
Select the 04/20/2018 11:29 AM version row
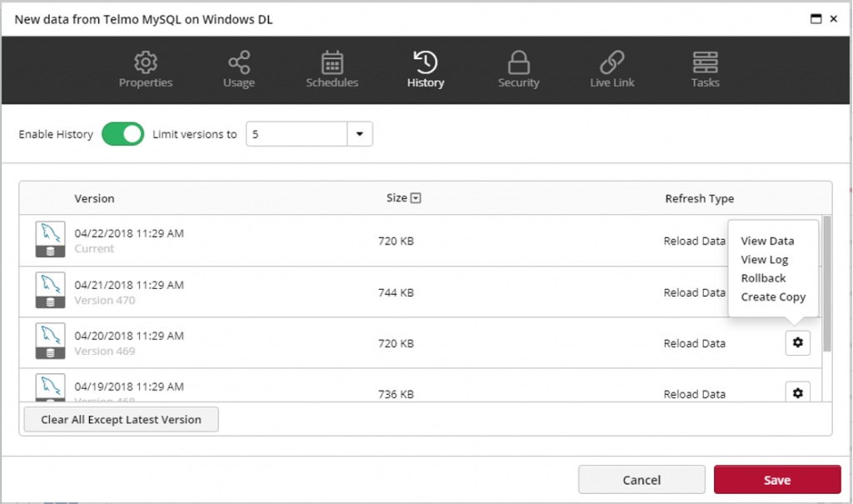(421, 343)
